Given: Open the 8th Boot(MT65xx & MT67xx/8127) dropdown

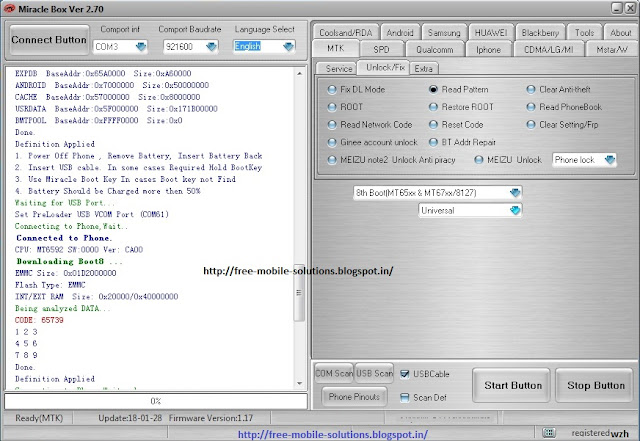Looking at the screenshot, I should click(515, 192).
